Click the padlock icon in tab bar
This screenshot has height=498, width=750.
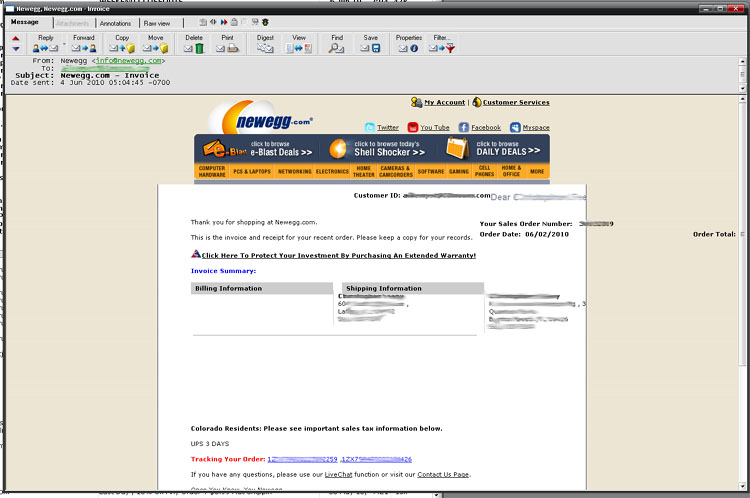tap(234, 22)
